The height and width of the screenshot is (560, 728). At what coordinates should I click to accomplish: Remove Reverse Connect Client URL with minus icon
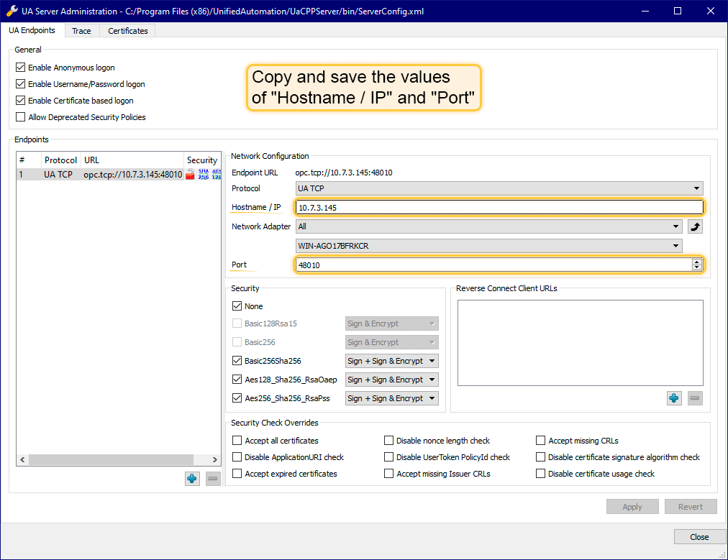[x=695, y=398]
